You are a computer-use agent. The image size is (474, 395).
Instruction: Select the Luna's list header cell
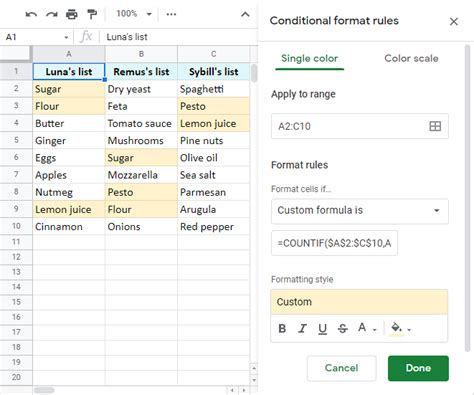click(69, 72)
